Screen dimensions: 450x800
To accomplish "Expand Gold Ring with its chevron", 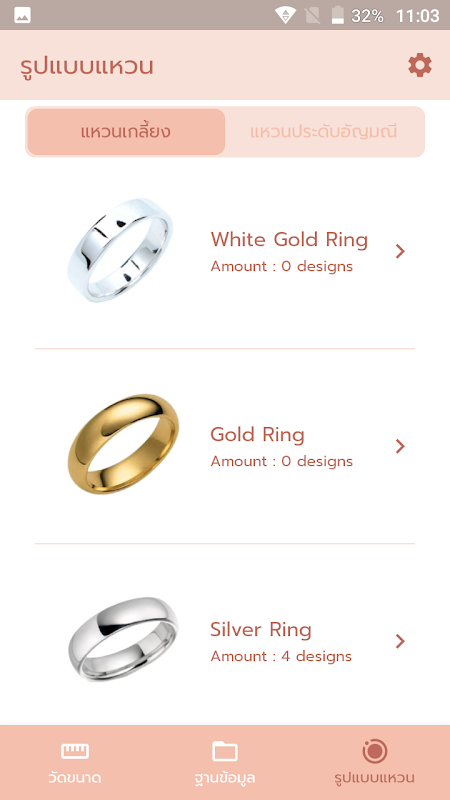I will (400, 446).
